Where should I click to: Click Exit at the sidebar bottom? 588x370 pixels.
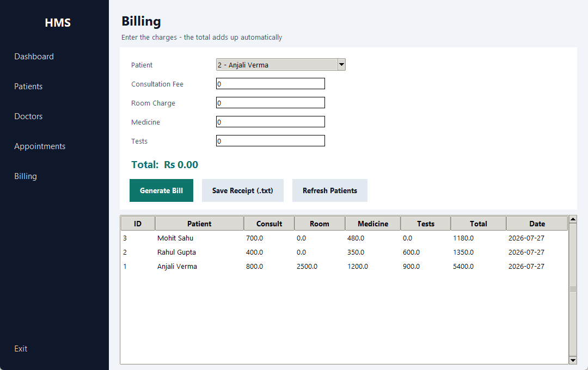pos(21,349)
